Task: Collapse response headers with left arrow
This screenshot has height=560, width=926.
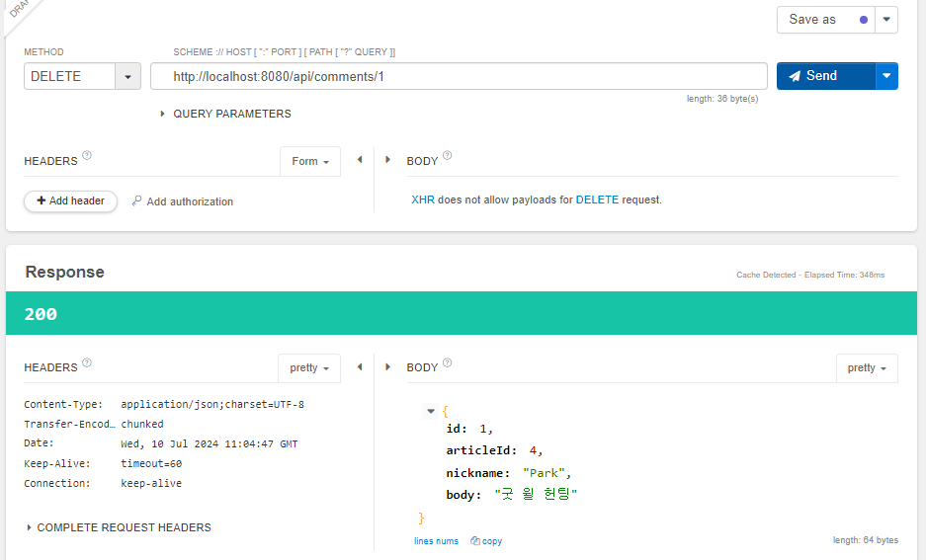Action: tap(360, 367)
